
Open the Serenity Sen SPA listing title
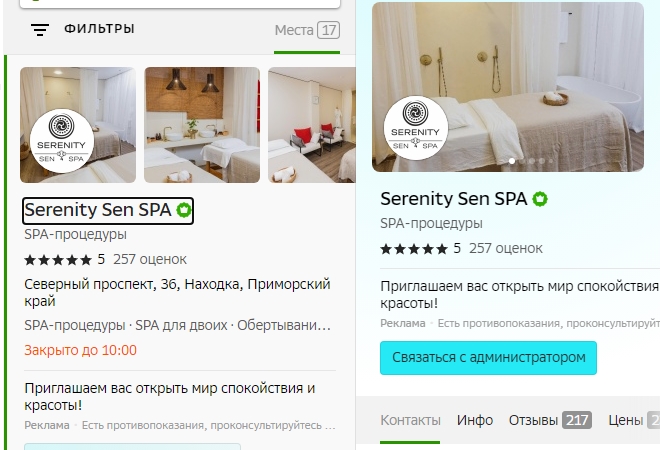coord(98,210)
